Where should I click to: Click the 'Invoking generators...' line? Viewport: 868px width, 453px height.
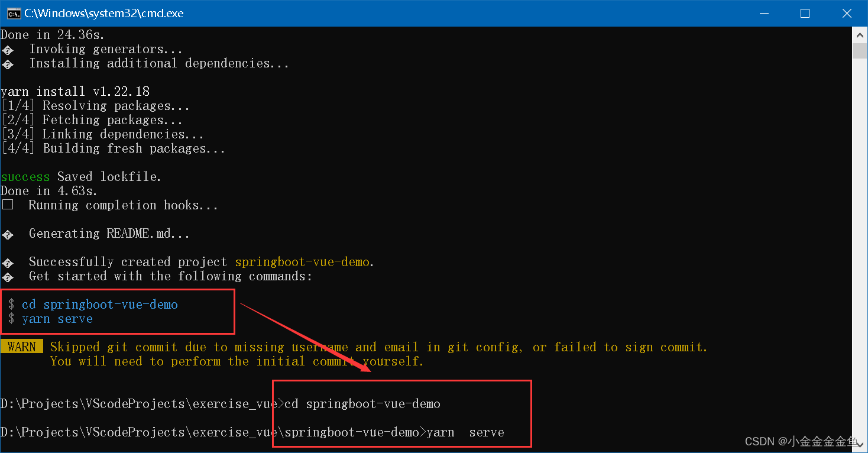[106, 49]
